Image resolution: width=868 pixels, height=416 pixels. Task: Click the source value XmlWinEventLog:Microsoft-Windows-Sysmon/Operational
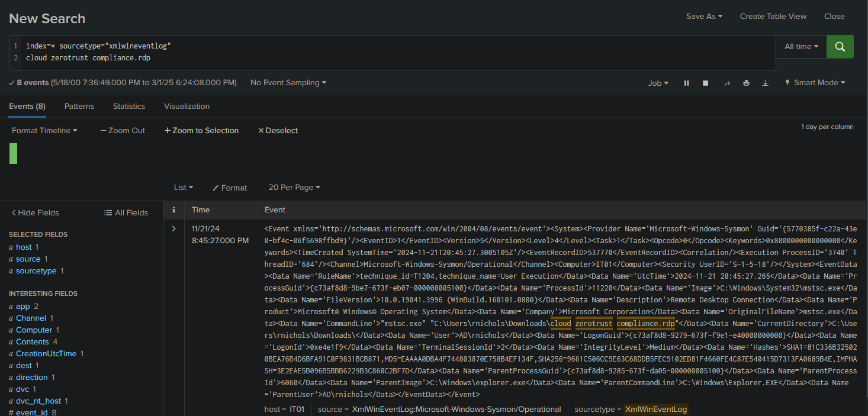coord(456,409)
